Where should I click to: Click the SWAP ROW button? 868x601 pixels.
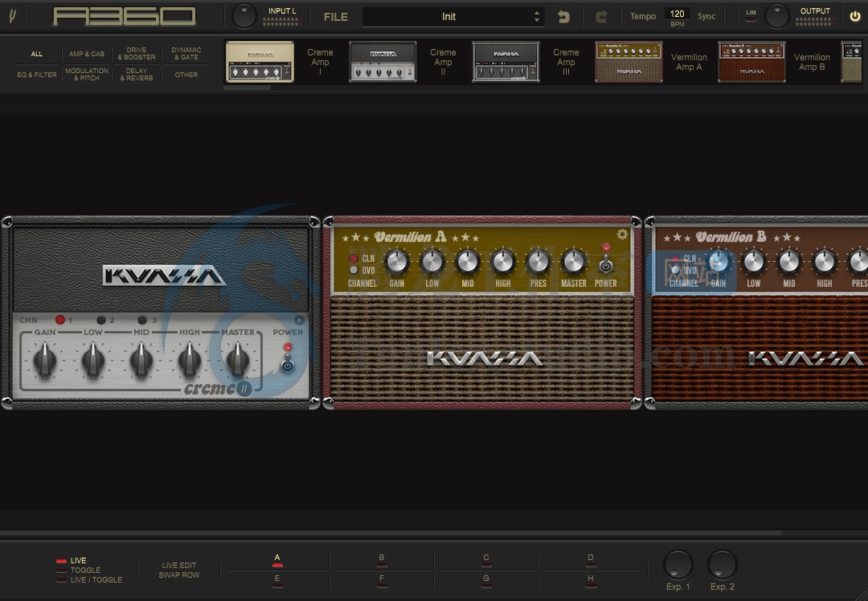coord(178,575)
